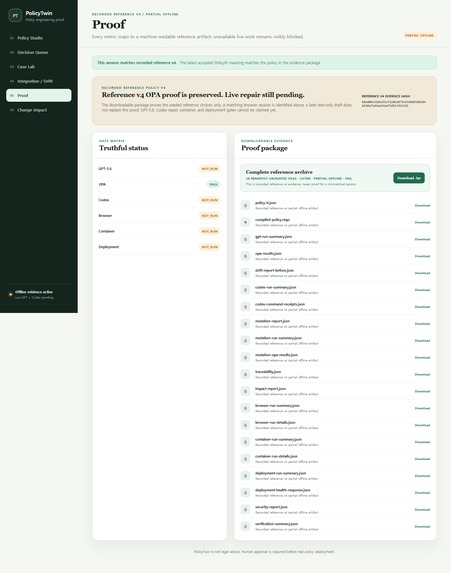
Task: Click the Download .tar archive button
Action: point(409,178)
